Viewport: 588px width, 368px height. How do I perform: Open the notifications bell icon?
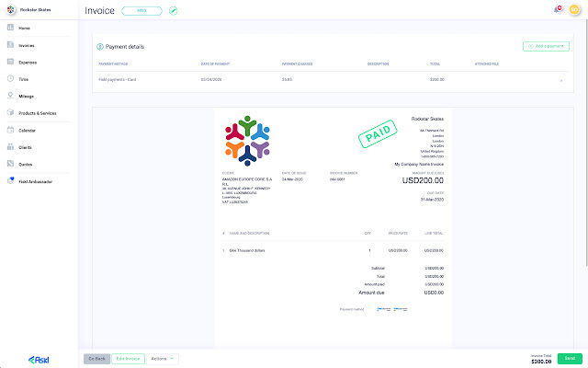558,9
